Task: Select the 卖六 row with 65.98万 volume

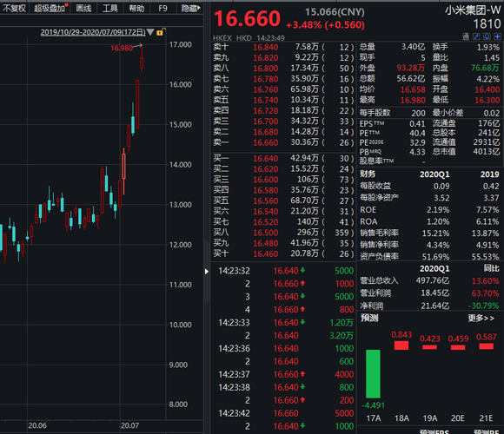Action: click(283, 89)
